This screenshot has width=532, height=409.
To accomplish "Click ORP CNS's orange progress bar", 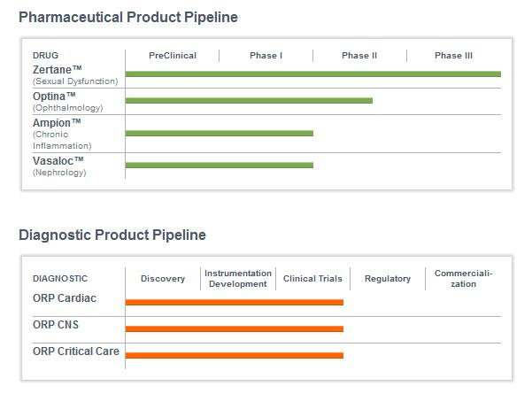I will [x=234, y=329].
